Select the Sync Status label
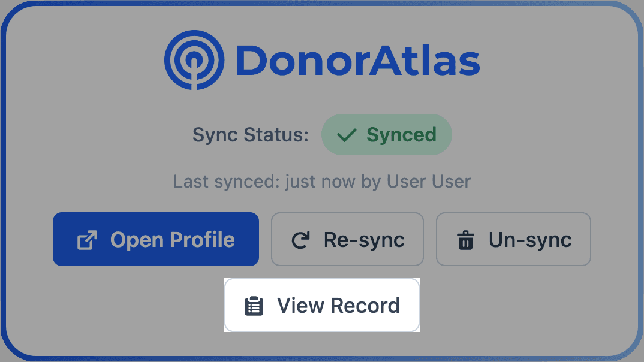The image size is (644, 362). click(x=250, y=134)
